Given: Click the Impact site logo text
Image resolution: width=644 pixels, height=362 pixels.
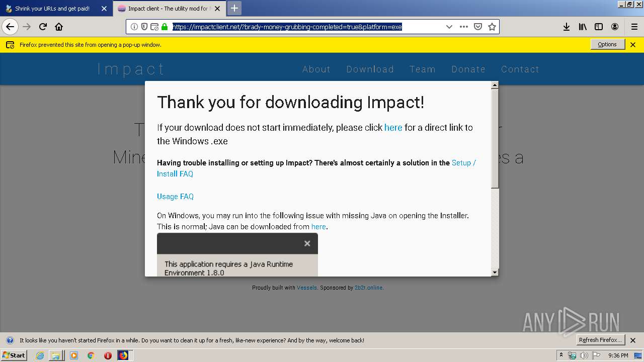Looking at the screenshot, I should [x=131, y=69].
